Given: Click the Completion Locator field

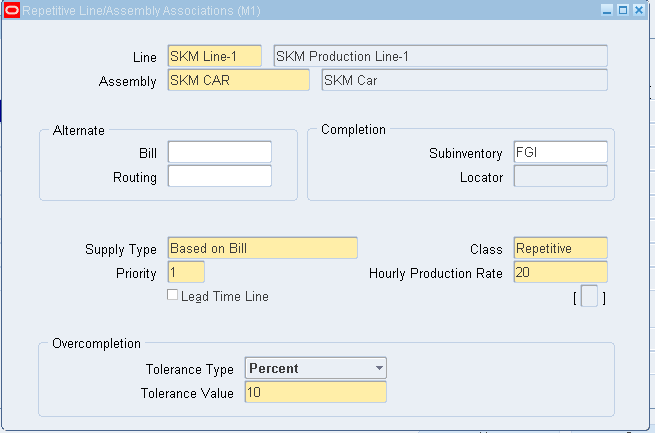Looking at the screenshot, I should tap(560, 177).
